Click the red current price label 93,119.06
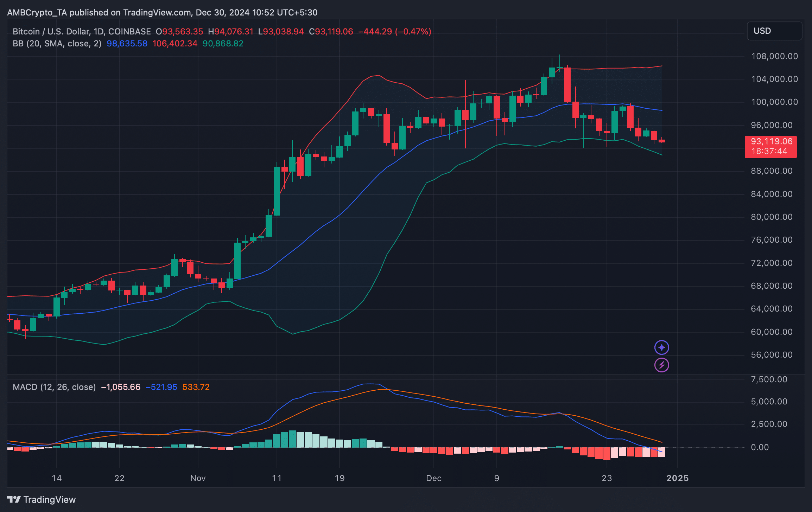Screen dimensions: 812x512 click(x=771, y=147)
